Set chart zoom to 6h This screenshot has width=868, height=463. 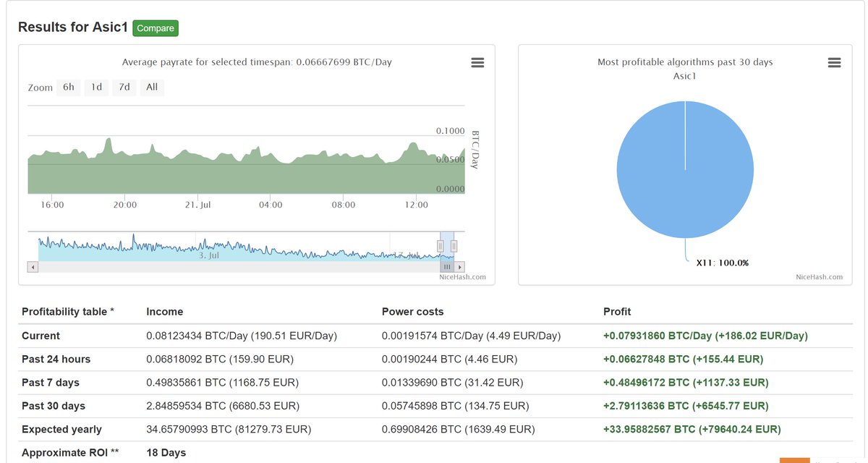68,88
